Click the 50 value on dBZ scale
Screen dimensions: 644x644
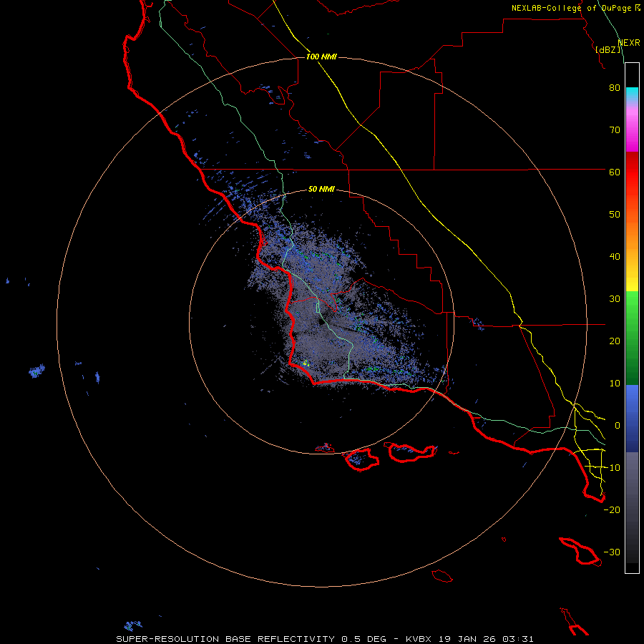(x=615, y=215)
